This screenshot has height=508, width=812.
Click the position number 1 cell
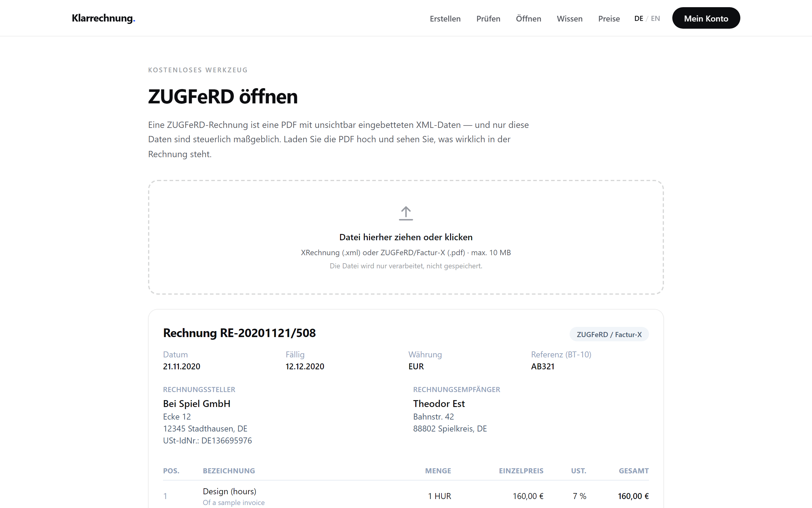(165, 496)
